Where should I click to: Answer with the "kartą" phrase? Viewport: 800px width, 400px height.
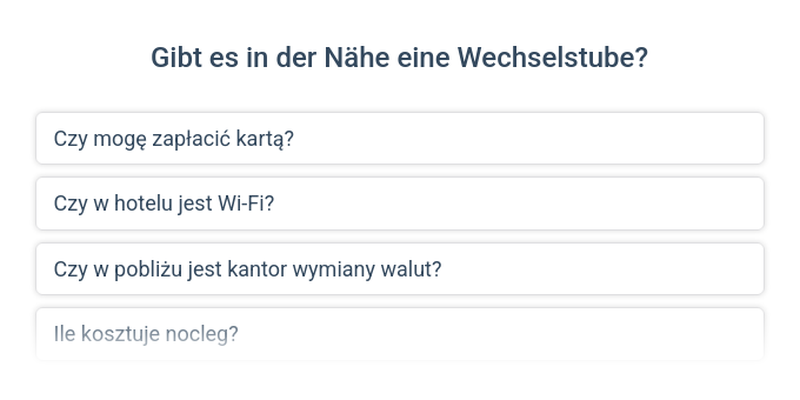click(400, 138)
